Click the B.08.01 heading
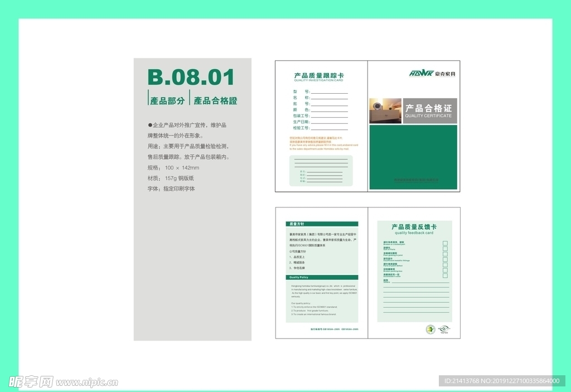This screenshot has width=571, height=392. (x=191, y=78)
